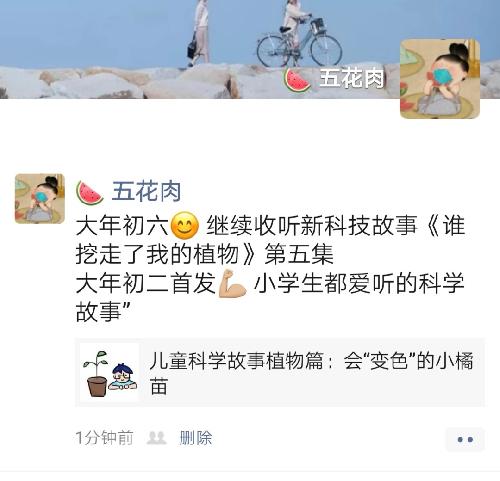Click the watermelon emoji beside post username
Screen dimensions: 500x481
click(90, 192)
